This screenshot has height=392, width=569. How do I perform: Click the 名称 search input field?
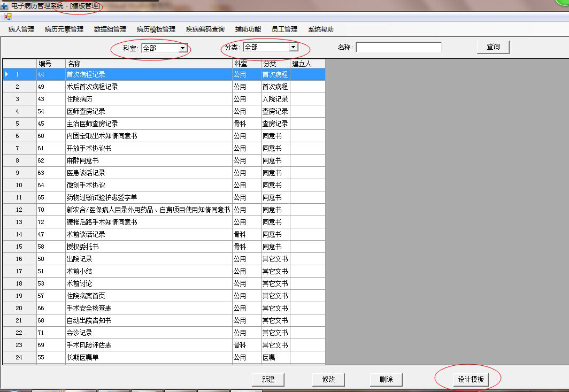coord(398,48)
